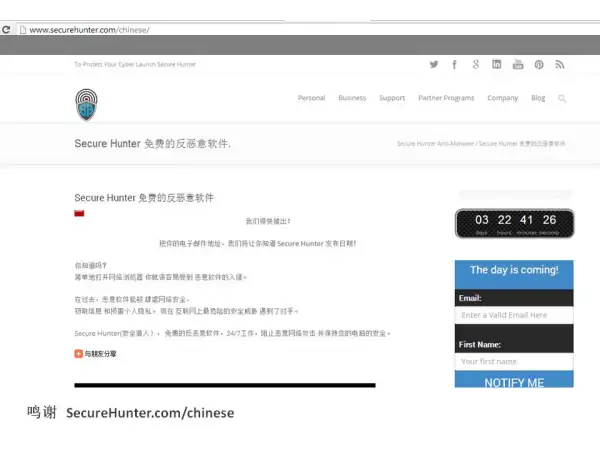600x450 pixels.
Task: Open the YouTube social link
Action: pyautogui.click(x=518, y=64)
